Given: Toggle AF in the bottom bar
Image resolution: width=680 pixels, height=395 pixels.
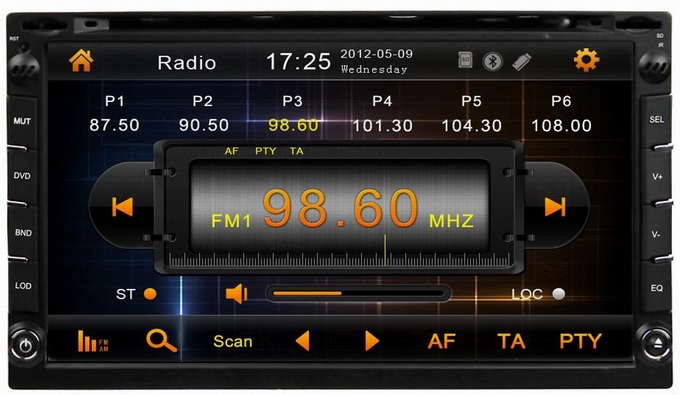Looking at the screenshot, I should [441, 341].
